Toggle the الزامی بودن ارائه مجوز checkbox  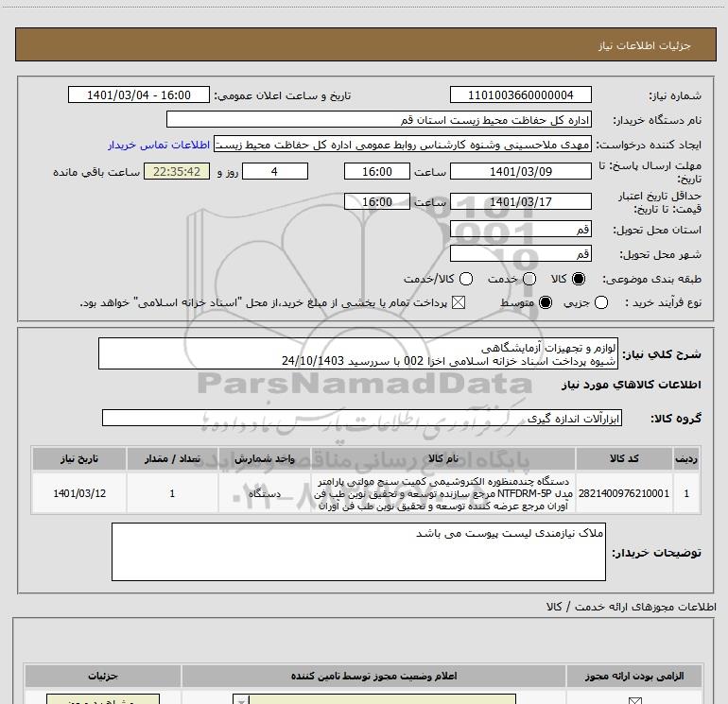pos(634,700)
